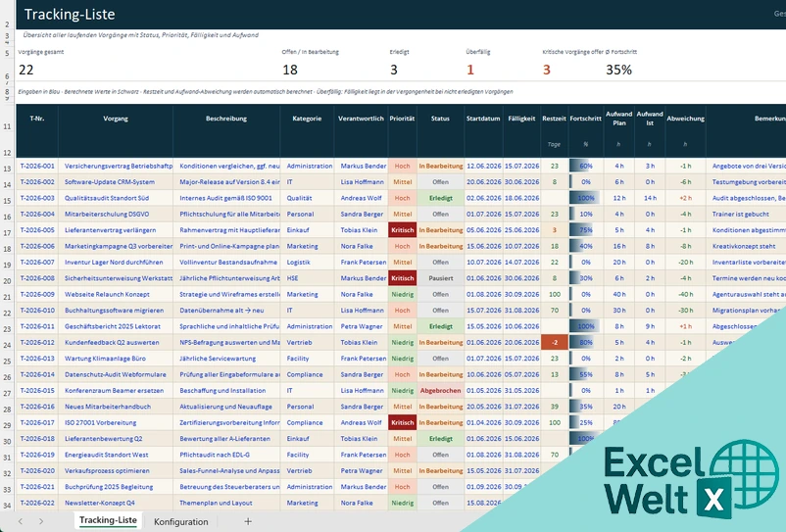Click Erledigt status of Qualitätsaudit Standort Süd

(x=441, y=198)
